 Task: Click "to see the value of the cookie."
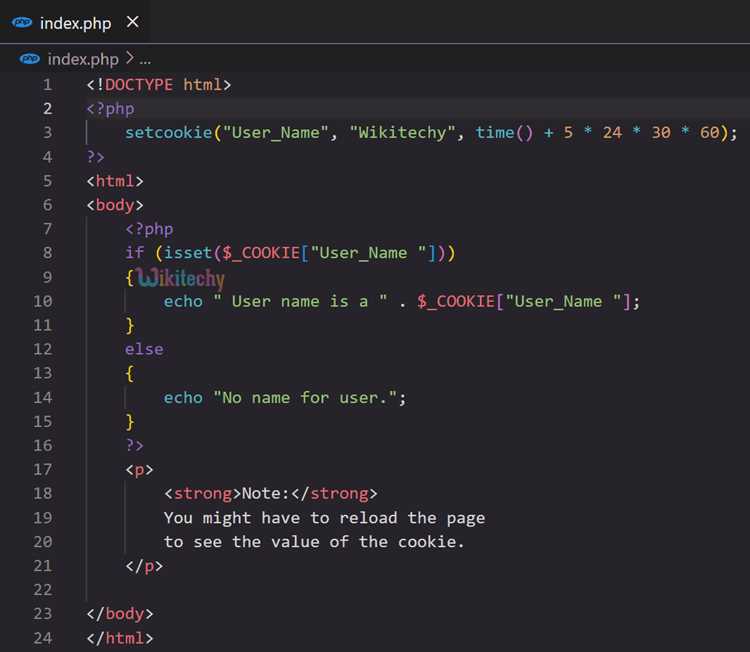pos(314,542)
